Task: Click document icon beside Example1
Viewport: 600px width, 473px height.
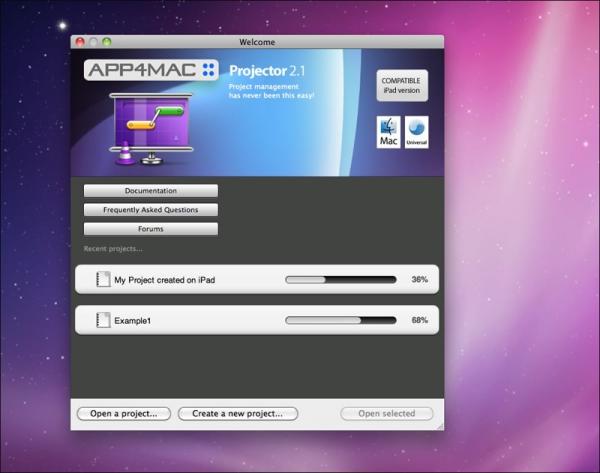Action: tap(103, 320)
